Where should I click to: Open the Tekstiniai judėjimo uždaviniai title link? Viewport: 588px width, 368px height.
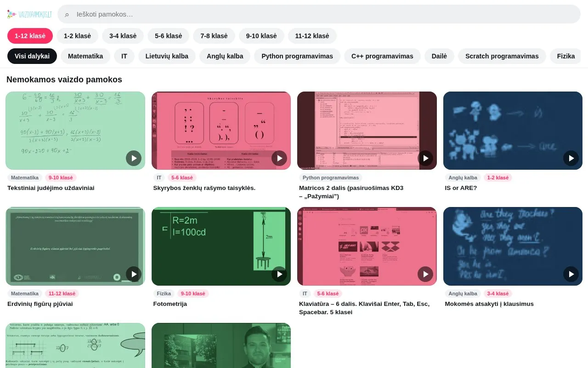51,188
